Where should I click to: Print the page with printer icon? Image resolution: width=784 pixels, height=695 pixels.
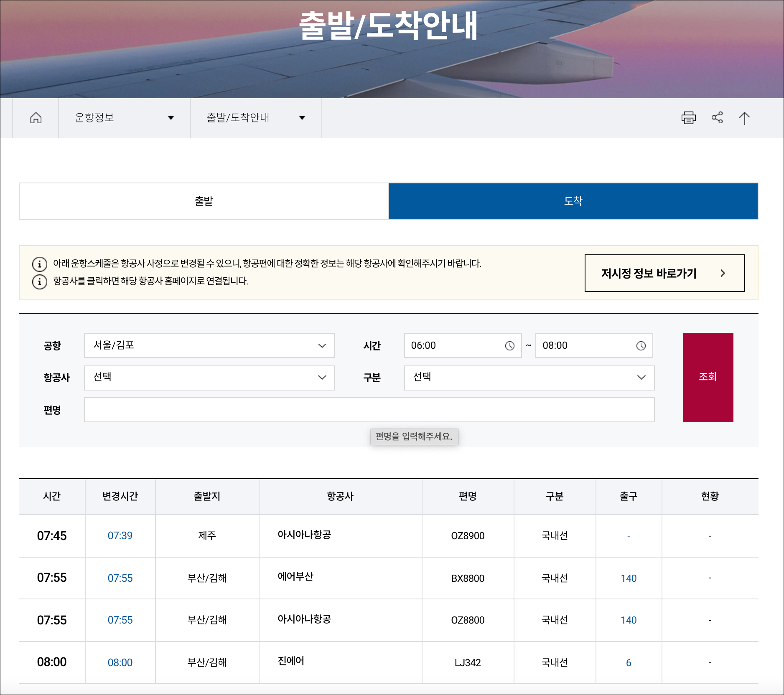pyautogui.click(x=689, y=118)
